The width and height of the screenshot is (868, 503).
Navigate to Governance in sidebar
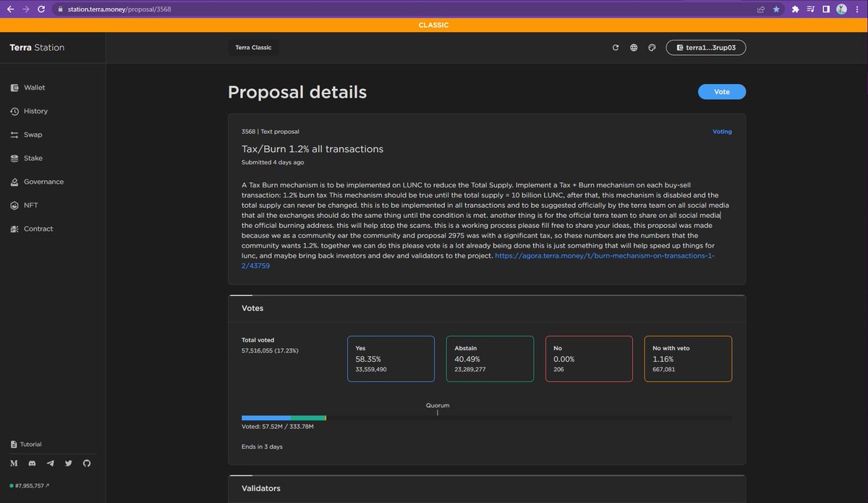[37, 182]
